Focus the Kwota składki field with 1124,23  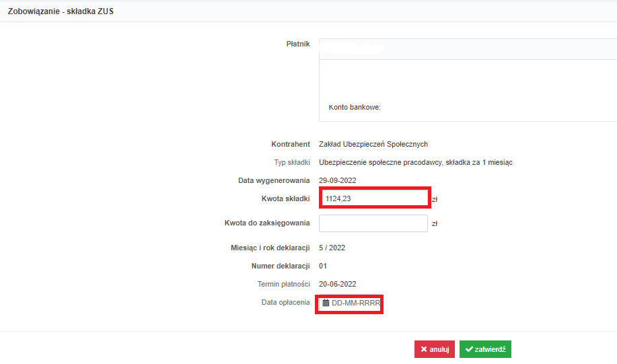pyautogui.click(x=375, y=198)
